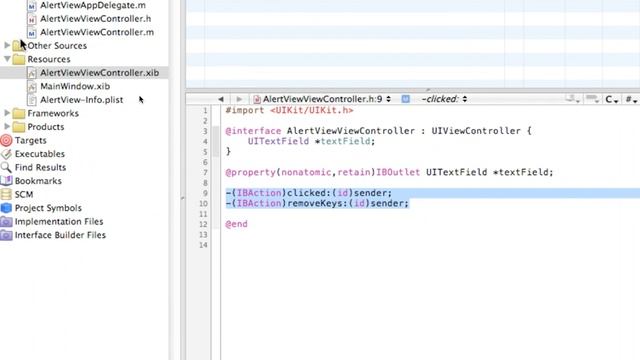
Task: Open the Find Results group
Action: pyautogui.click(x=40, y=167)
